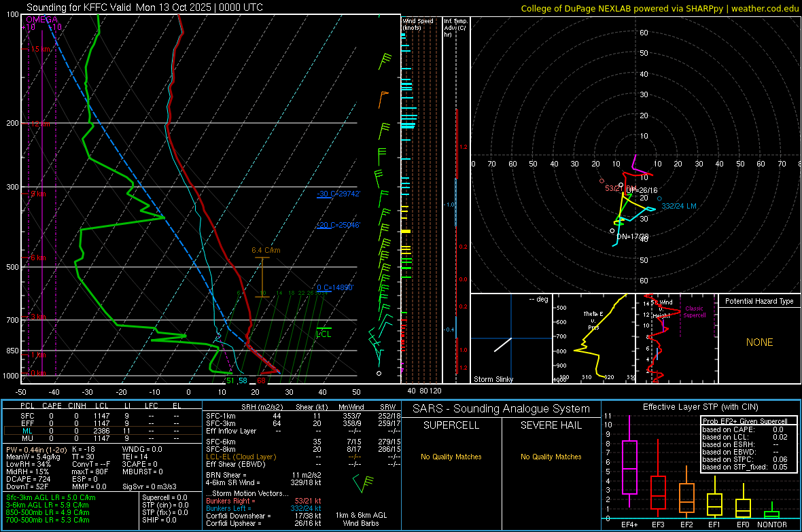
Task: Click the 'LCL-EL (Cloud Layer)' row
Action: click(303, 457)
